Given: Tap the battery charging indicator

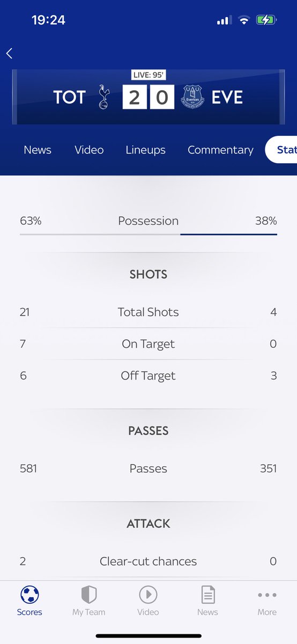Looking at the screenshot, I should [266, 20].
